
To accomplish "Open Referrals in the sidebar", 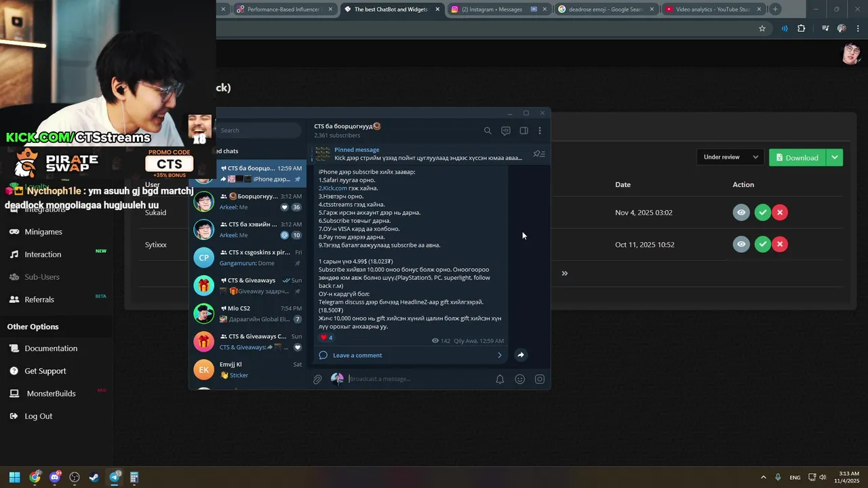I will pyautogui.click(x=39, y=300).
